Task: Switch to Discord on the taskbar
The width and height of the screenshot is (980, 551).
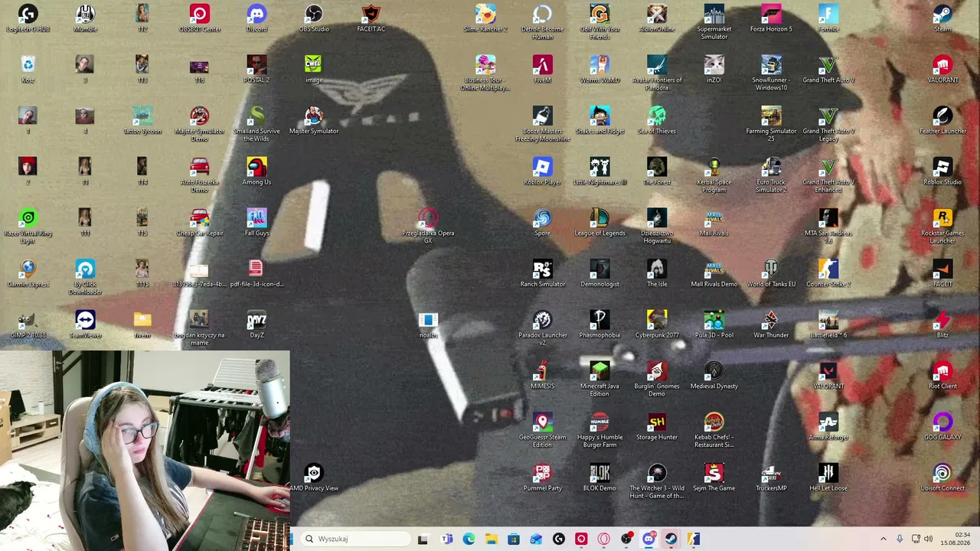Action: click(648, 539)
